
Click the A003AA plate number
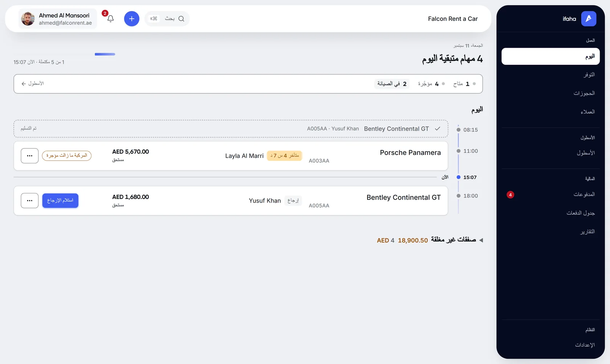(319, 161)
